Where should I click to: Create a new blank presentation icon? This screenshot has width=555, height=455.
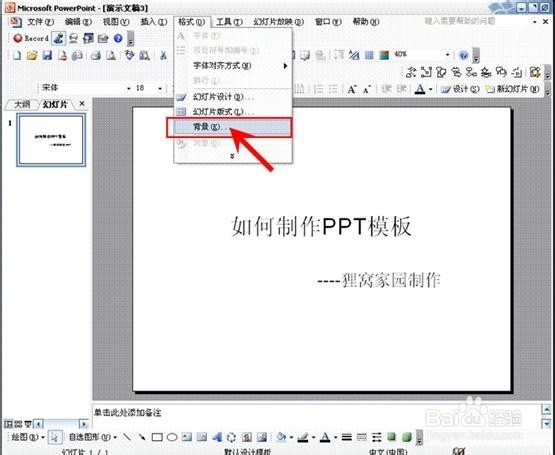click(17, 55)
